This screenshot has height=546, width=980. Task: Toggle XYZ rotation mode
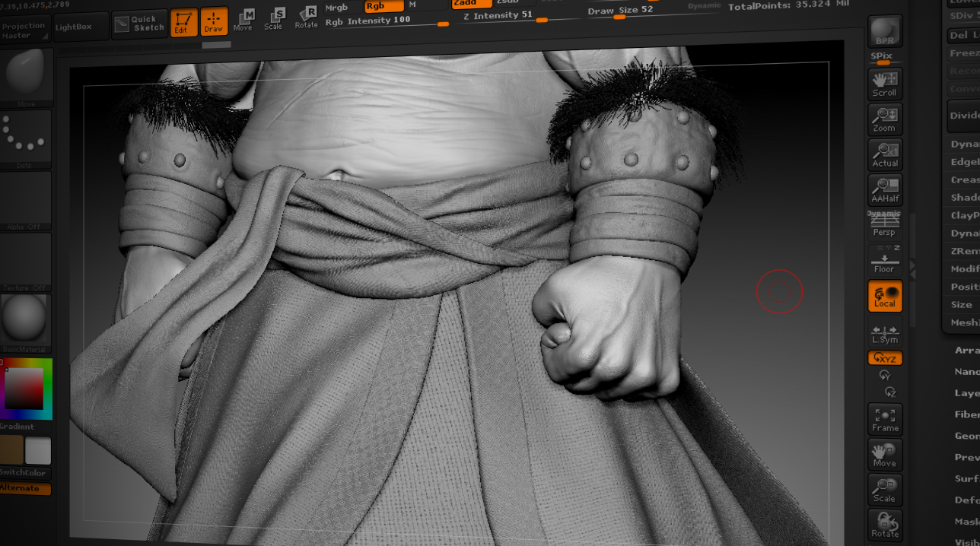[x=885, y=357]
